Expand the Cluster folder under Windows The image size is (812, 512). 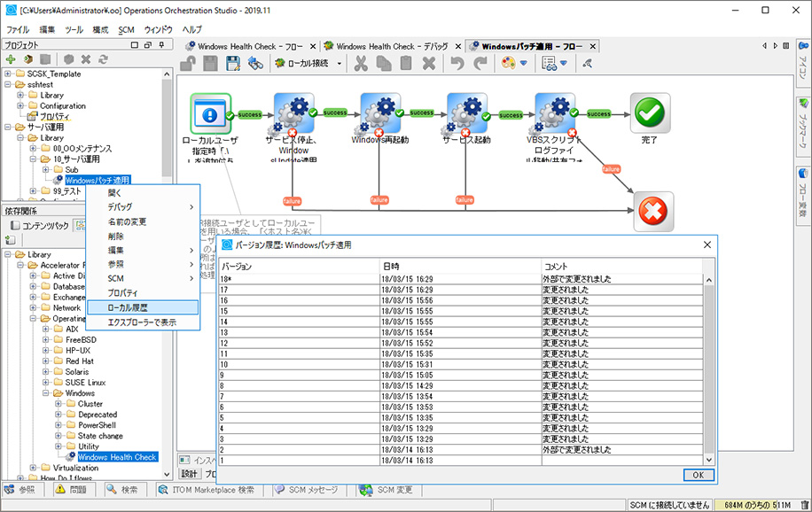coord(58,404)
